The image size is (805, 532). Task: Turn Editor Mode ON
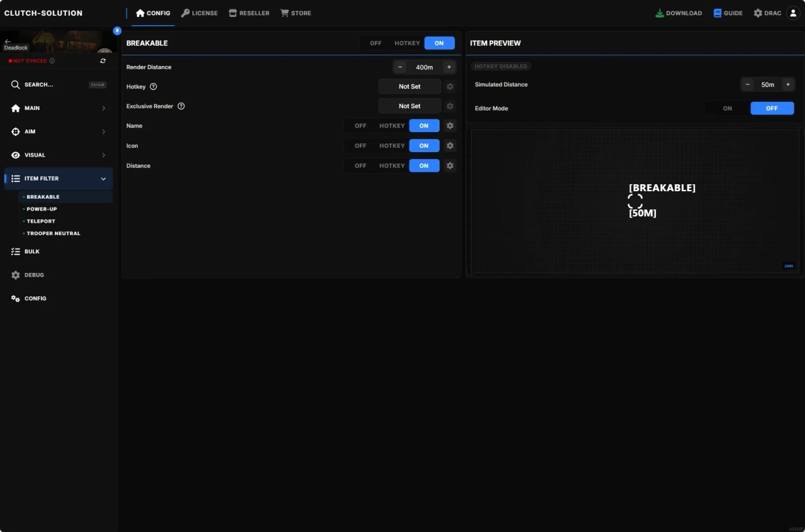pos(727,108)
